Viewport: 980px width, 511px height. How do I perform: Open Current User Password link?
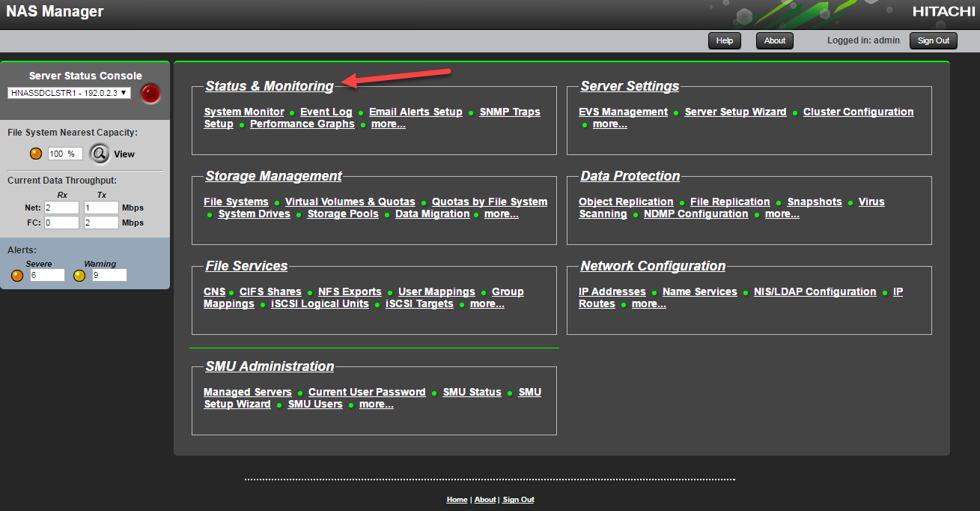(x=367, y=392)
